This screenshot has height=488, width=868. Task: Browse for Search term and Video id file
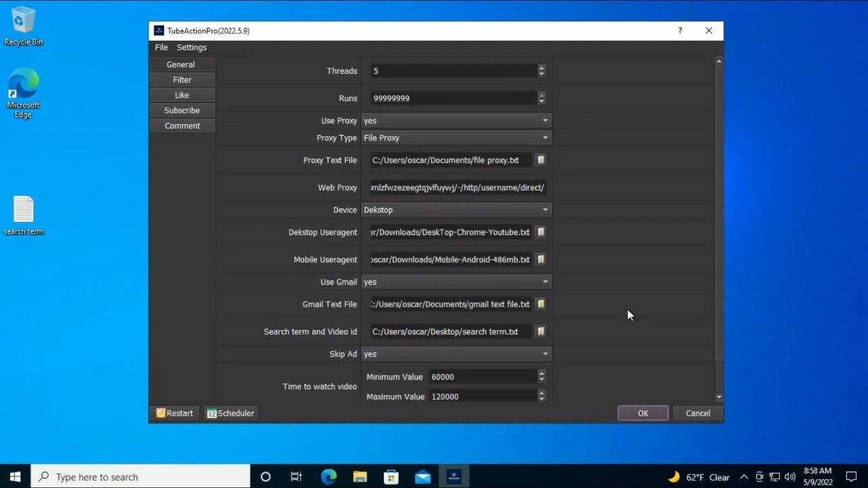tap(540, 331)
